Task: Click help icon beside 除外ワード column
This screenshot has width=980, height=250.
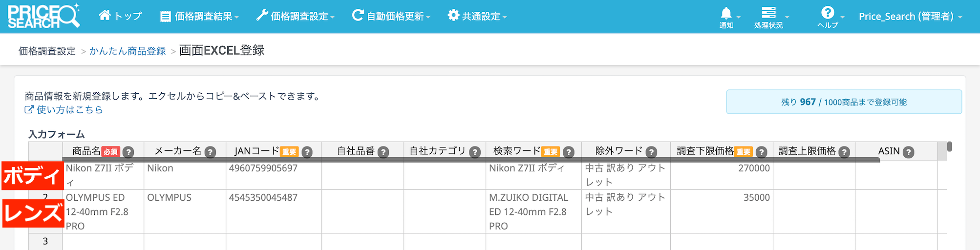Action: pos(651,152)
